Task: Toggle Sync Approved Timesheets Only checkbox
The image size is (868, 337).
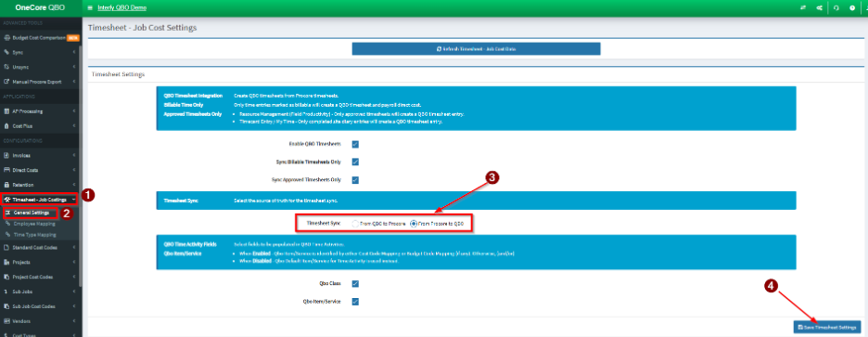Action: point(355,179)
